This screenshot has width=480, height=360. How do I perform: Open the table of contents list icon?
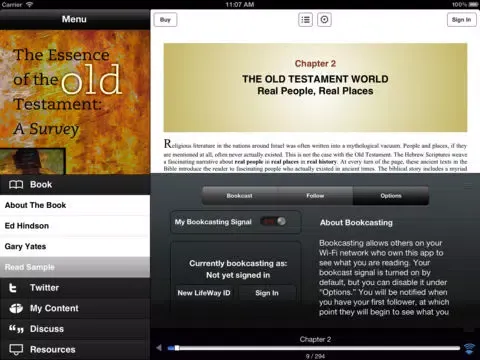coord(305,20)
